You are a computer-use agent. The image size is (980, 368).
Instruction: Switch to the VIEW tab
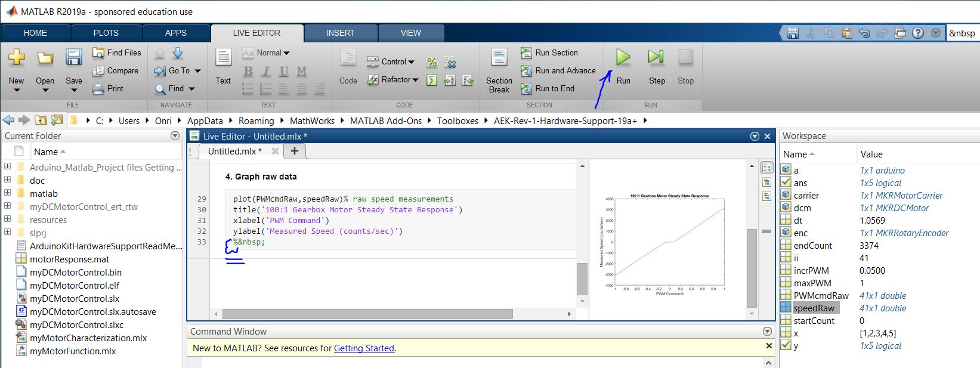[411, 33]
